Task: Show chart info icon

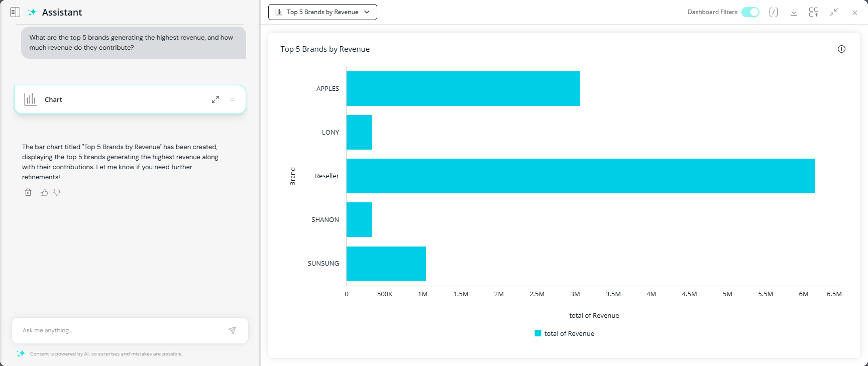Action: click(x=841, y=49)
